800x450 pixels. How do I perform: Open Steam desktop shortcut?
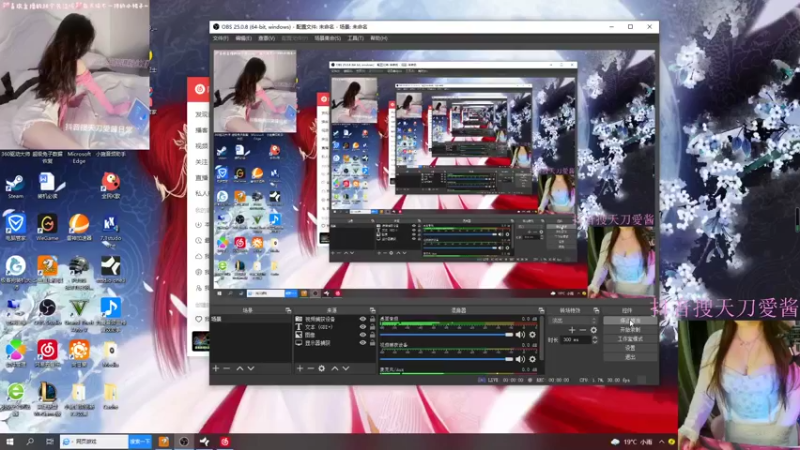pyautogui.click(x=15, y=186)
